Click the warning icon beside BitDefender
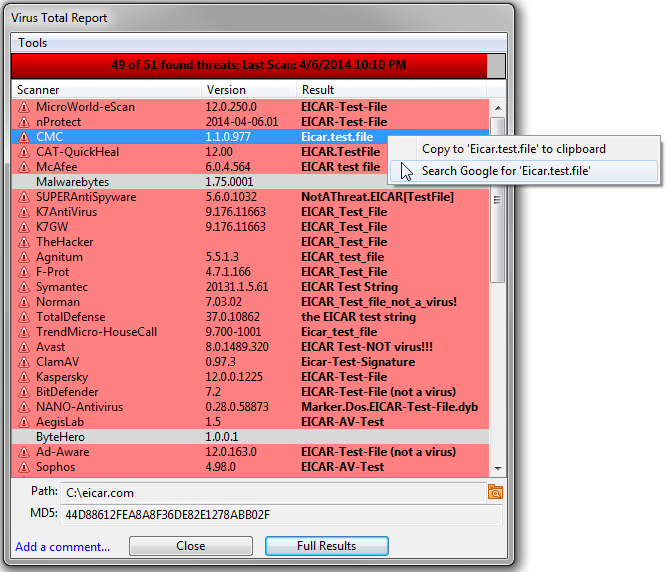668x572 pixels. pyautogui.click(x=24, y=392)
